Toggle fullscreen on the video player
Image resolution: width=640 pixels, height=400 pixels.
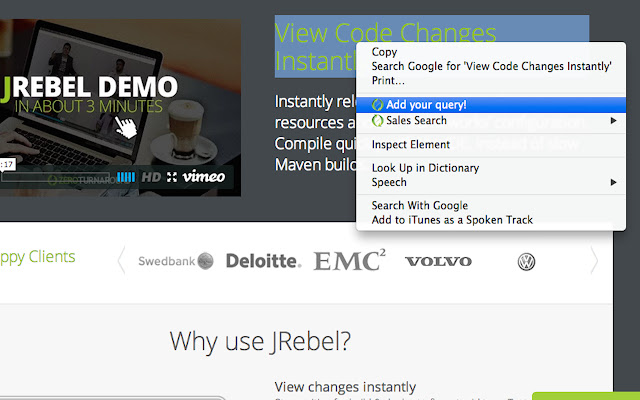(172, 177)
